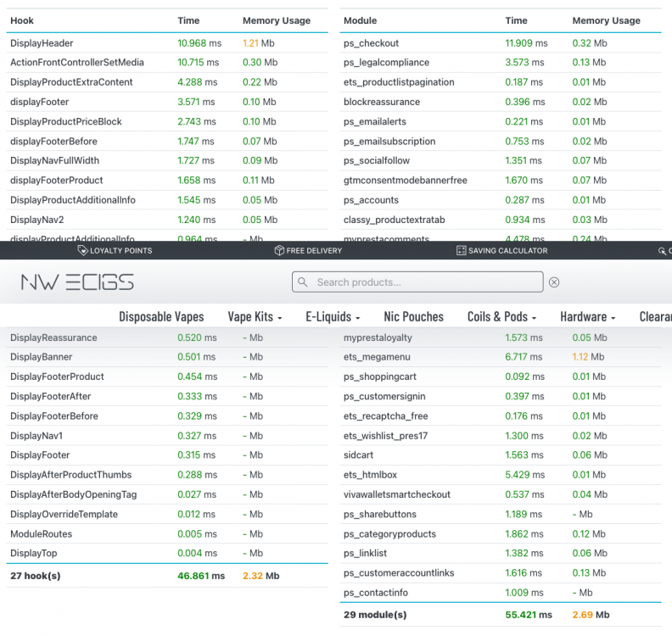Screen dimensions: 672x636
Task: Select DisplayOverrideTemplate hook row
Action: [x=167, y=515]
